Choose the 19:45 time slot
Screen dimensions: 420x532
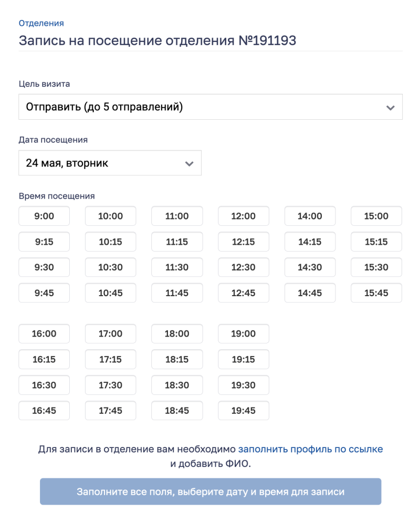coord(244,411)
